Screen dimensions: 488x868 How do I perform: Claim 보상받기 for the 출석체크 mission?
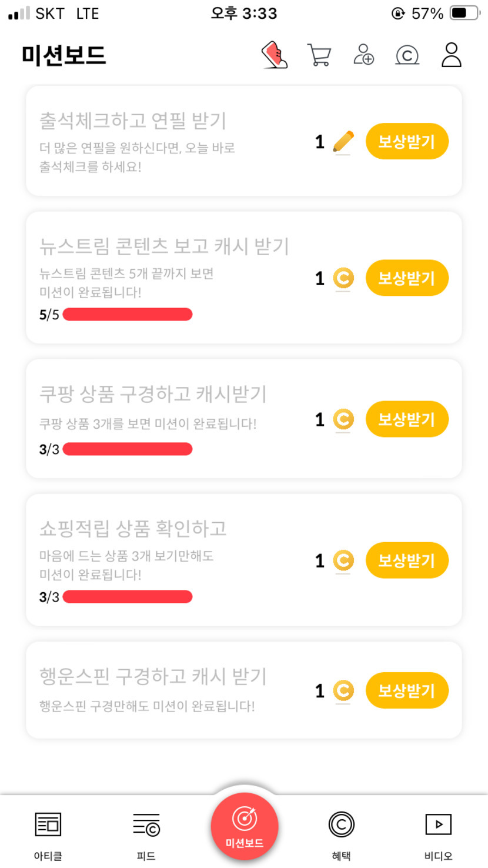[407, 142]
